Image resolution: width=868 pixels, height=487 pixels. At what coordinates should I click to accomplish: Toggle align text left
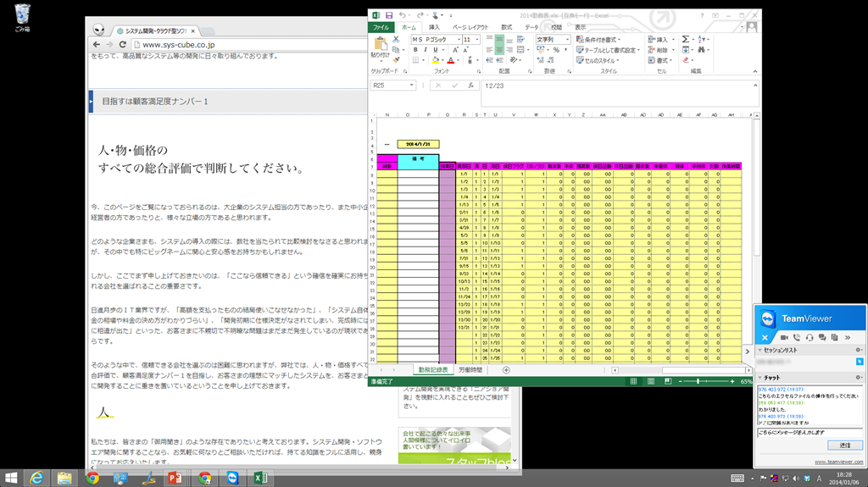click(489, 49)
